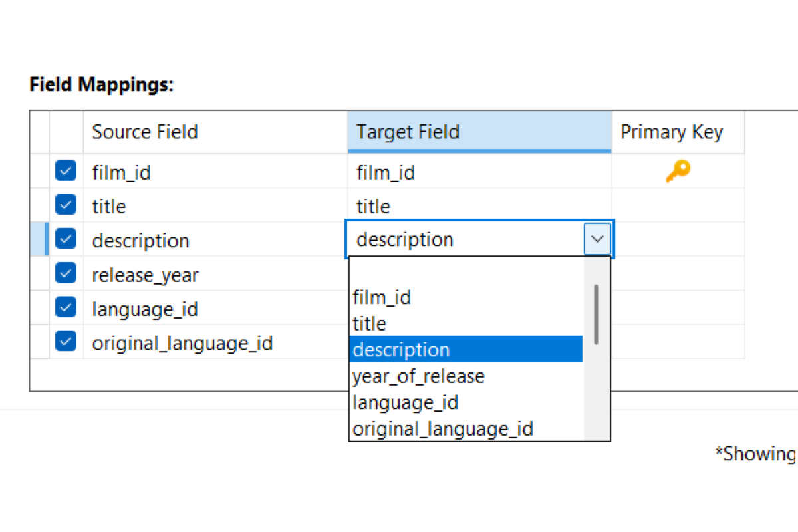The image size is (798, 532).
Task: Click the primary key icon for film_id
Action: click(678, 172)
